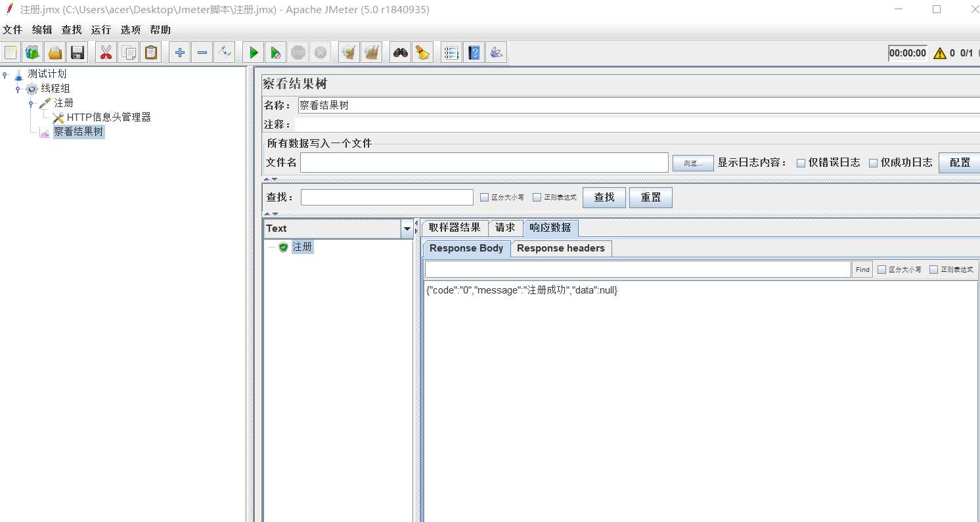980x522 pixels.
Task: Click the greyed Stop test icon
Action: tap(298, 53)
